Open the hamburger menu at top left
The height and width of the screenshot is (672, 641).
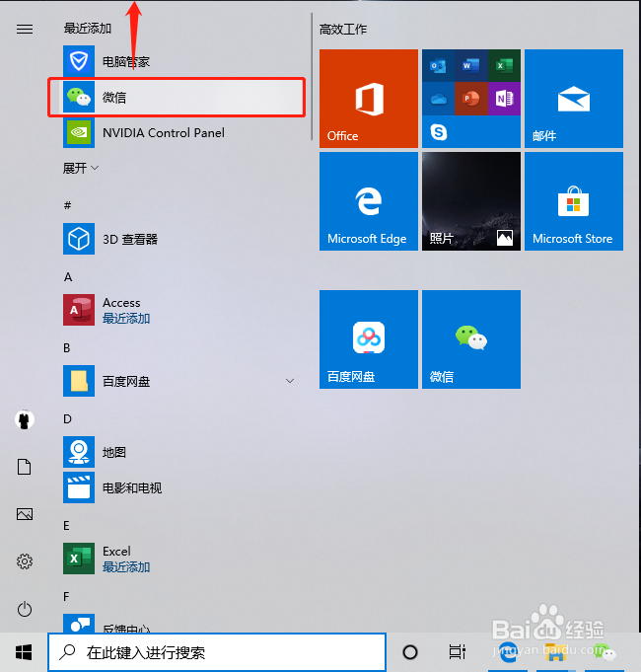25,29
